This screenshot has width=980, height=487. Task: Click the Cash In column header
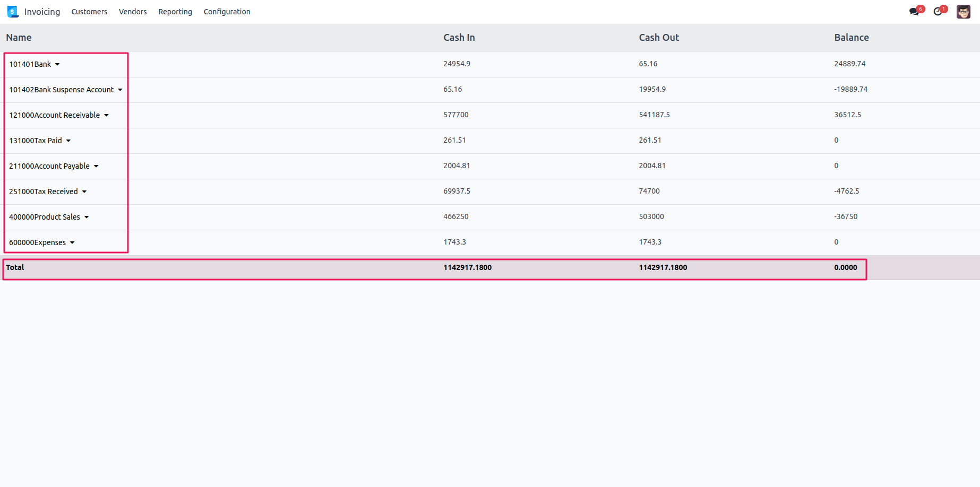[x=459, y=38]
